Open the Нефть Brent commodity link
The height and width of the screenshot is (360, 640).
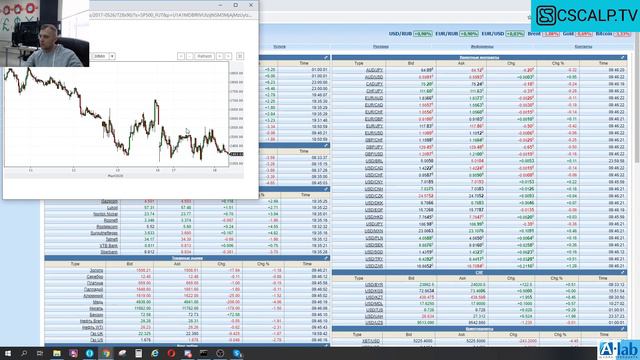click(x=92, y=321)
